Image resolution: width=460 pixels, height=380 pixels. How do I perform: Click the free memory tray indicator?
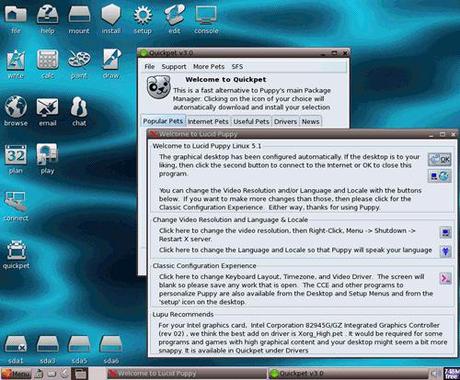(451, 373)
